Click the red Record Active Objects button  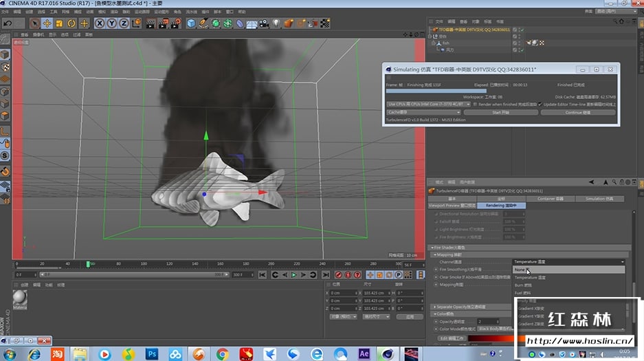pyautogui.click(x=338, y=275)
